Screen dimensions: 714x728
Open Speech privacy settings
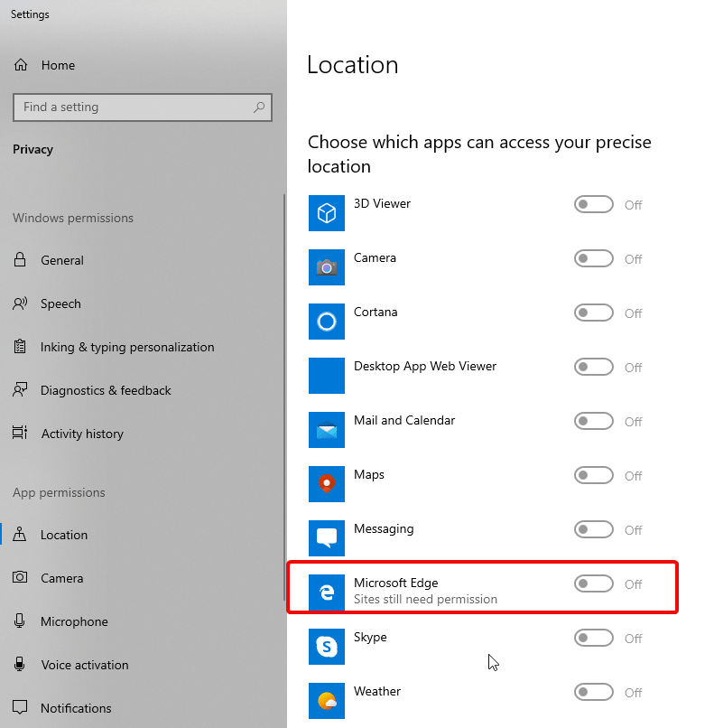tap(142, 303)
